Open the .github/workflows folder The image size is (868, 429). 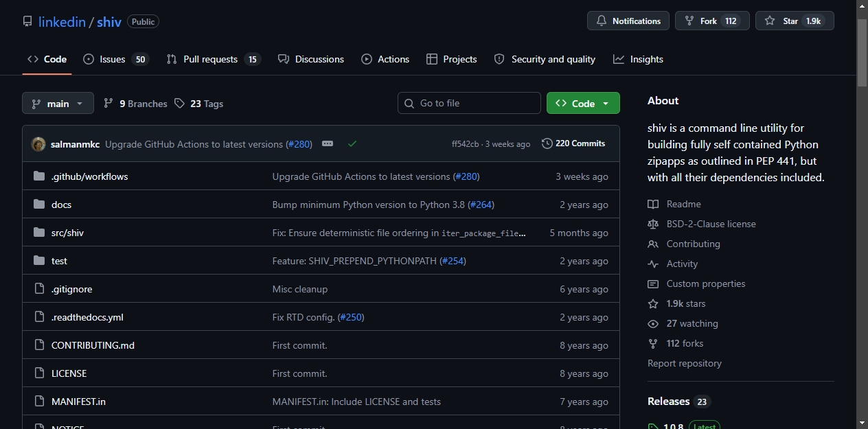click(x=89, y=176)
